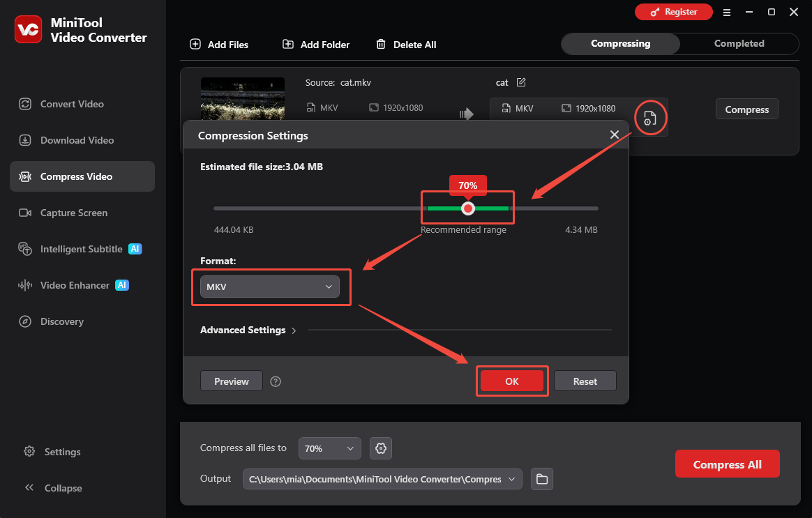812x518 pixels.
Task: Click the '4.34 MB' maximum size label
Action: tap(581, 230)
